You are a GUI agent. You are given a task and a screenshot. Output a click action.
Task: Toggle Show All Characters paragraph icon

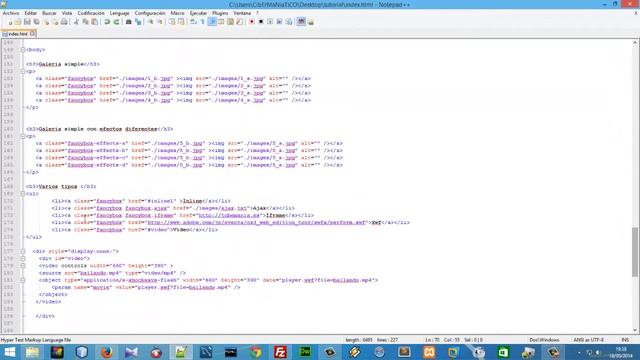click(202, 22)
